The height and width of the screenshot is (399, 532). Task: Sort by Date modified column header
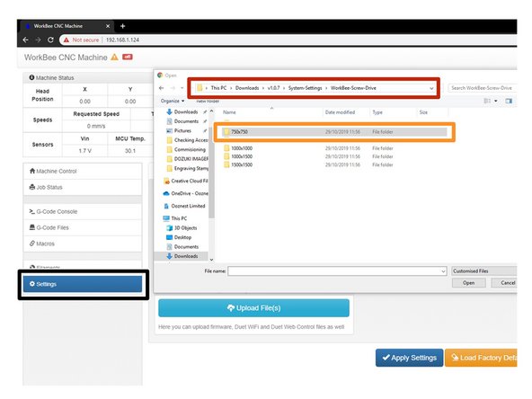(x=340, y=112)
